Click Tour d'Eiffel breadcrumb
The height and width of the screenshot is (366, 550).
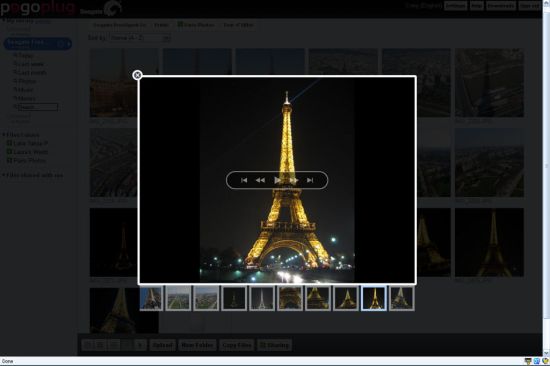pyautogui.click(x=239, y=25)
